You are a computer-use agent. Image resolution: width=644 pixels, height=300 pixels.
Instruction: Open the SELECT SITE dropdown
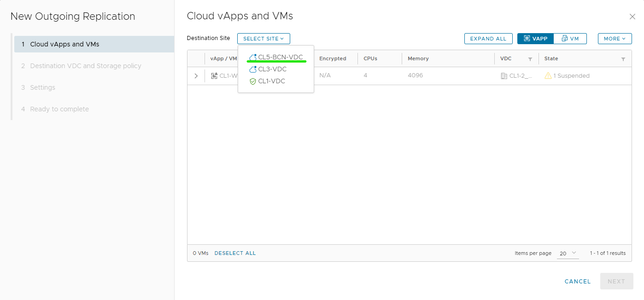pyautogui.click(x=263, y=39)
